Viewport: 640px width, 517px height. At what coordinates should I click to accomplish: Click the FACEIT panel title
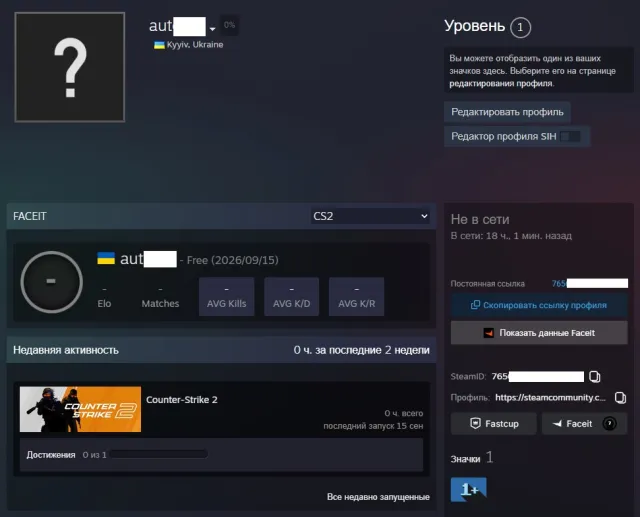pos(30,216)
